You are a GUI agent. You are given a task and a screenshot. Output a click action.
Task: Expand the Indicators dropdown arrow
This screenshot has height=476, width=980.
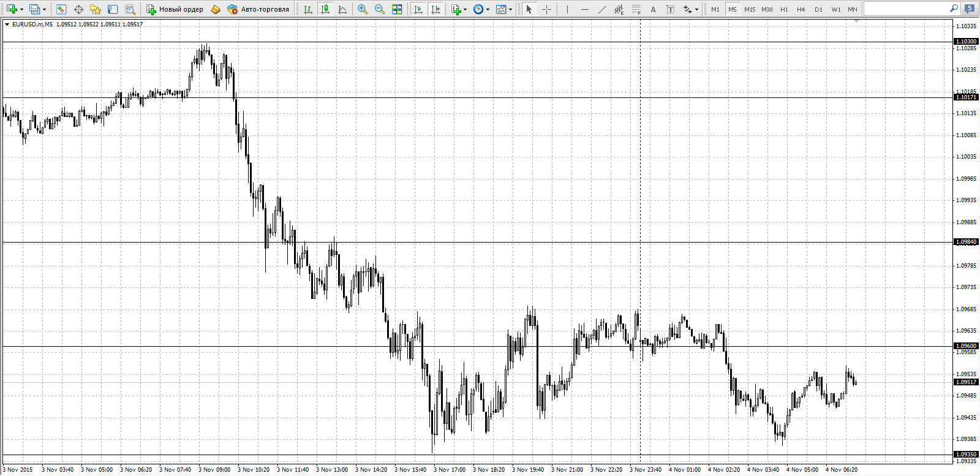coord(466,9)
